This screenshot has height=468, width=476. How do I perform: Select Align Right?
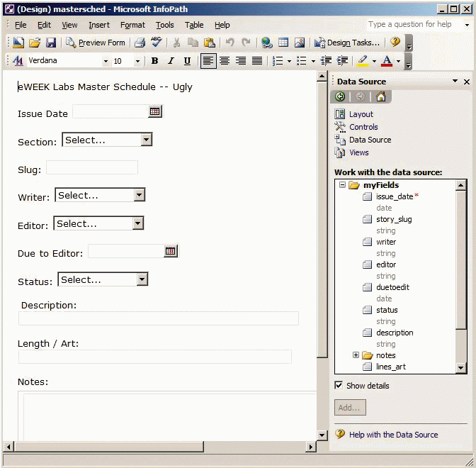pos(241,61)
